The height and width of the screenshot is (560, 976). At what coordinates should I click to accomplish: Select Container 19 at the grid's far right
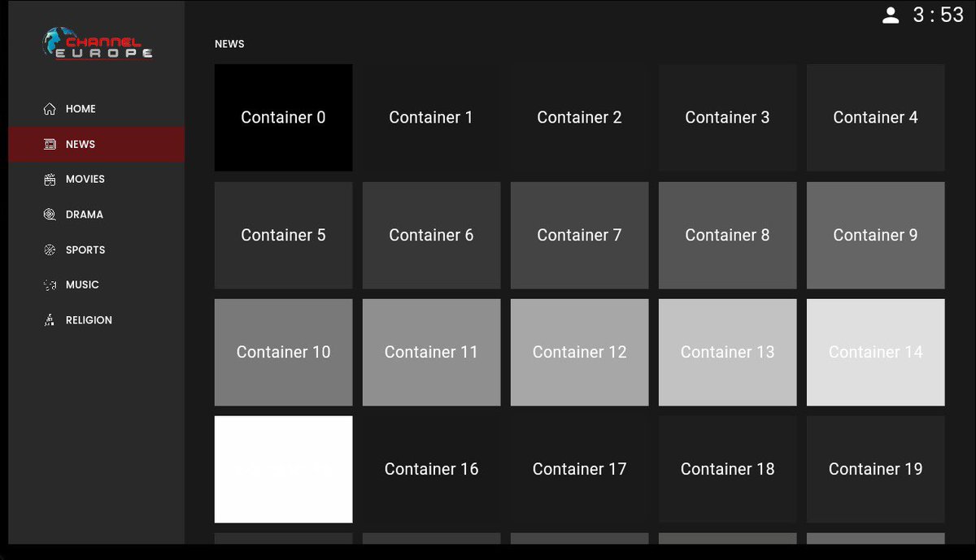875,469
